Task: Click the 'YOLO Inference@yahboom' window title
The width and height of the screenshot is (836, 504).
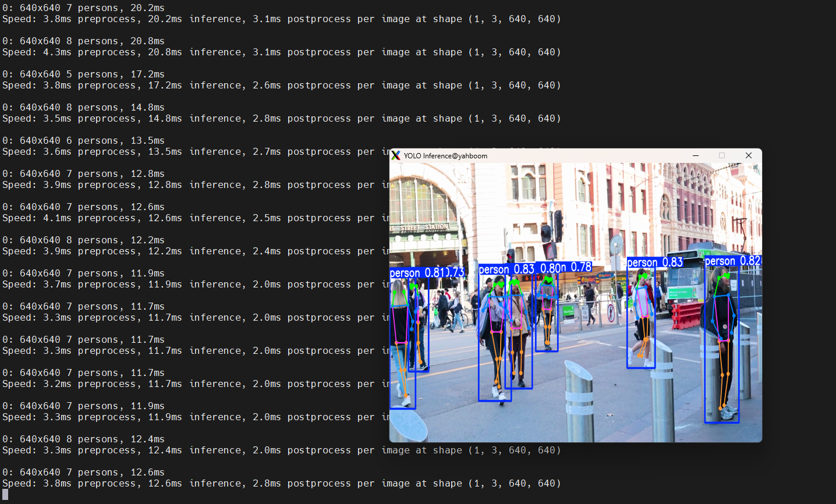Action: click(x=445, y=156)
